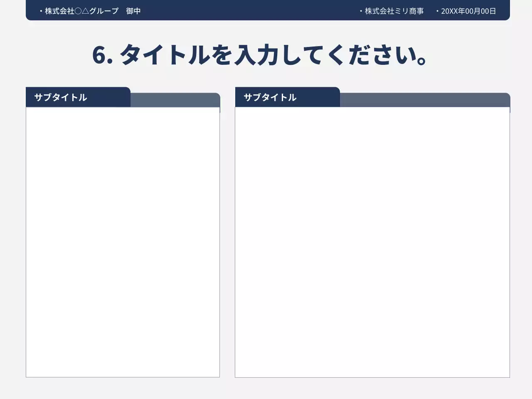Click the circle symbol in ○△グループ

tap(78, 12)
